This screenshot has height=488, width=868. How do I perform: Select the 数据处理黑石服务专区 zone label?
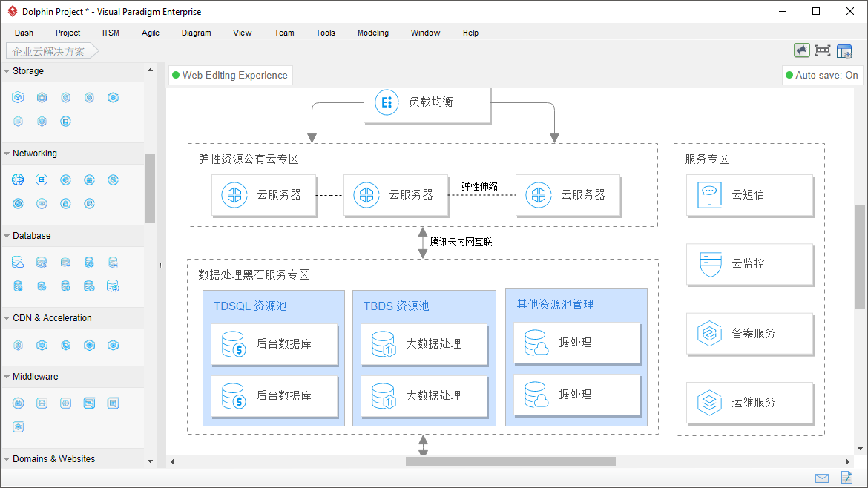[x=254, y=275]
